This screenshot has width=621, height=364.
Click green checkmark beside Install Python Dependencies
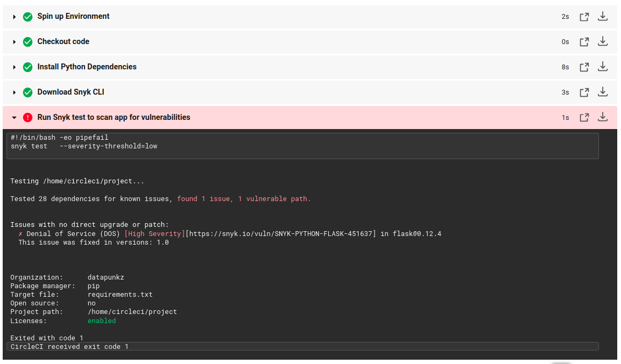[x=27, y=67]
